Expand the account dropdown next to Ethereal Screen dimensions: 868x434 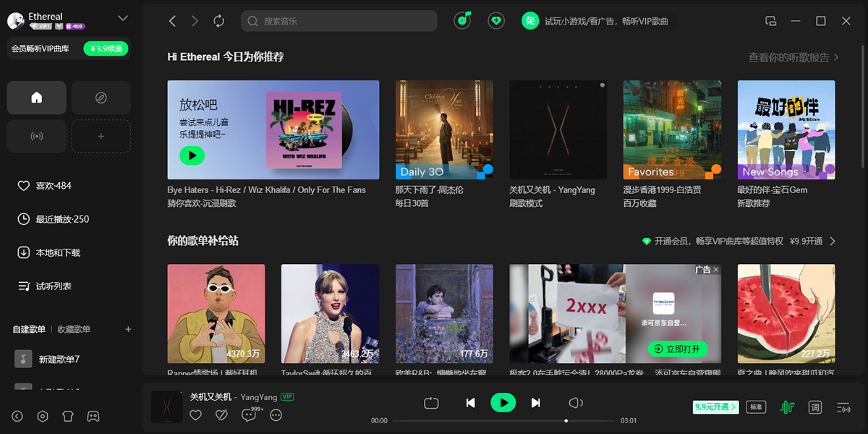[x=122, y=18]
